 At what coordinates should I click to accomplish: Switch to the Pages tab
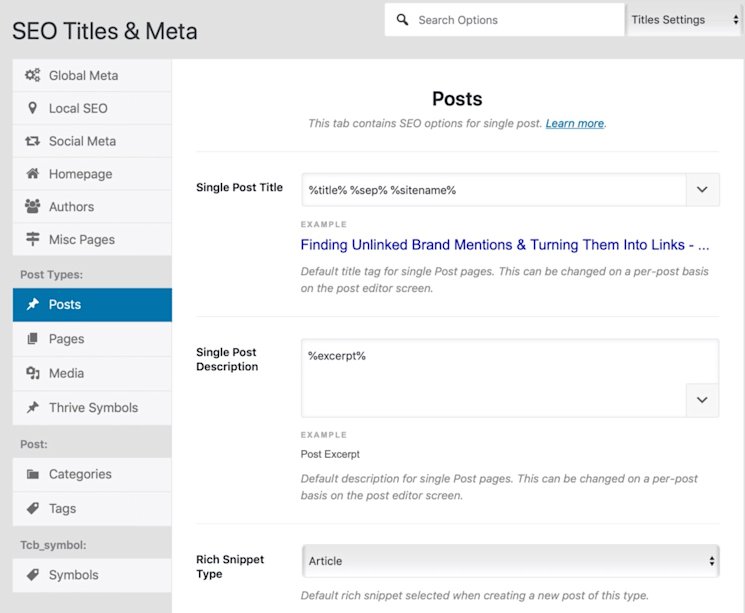point(66,339)
